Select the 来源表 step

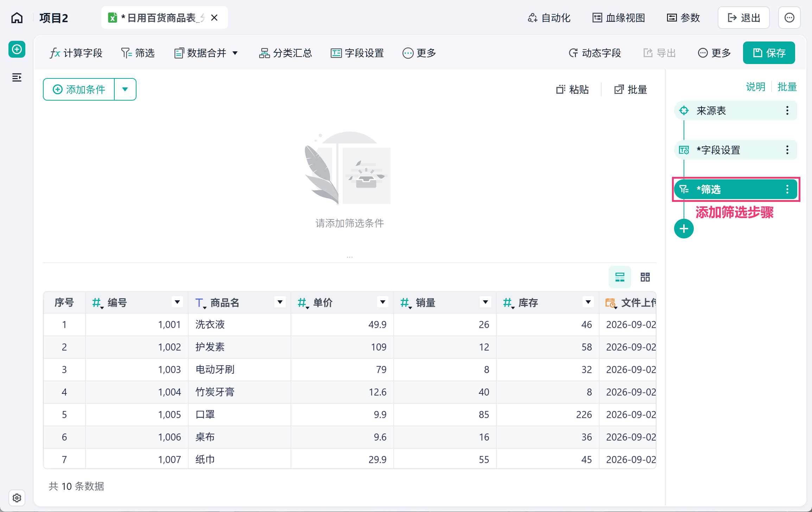click(736, 110)
